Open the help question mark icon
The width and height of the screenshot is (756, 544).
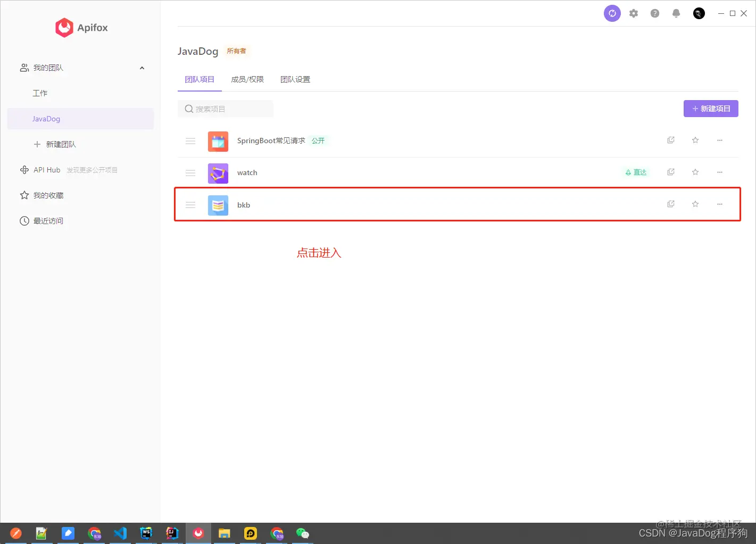[x=655, y=13]
